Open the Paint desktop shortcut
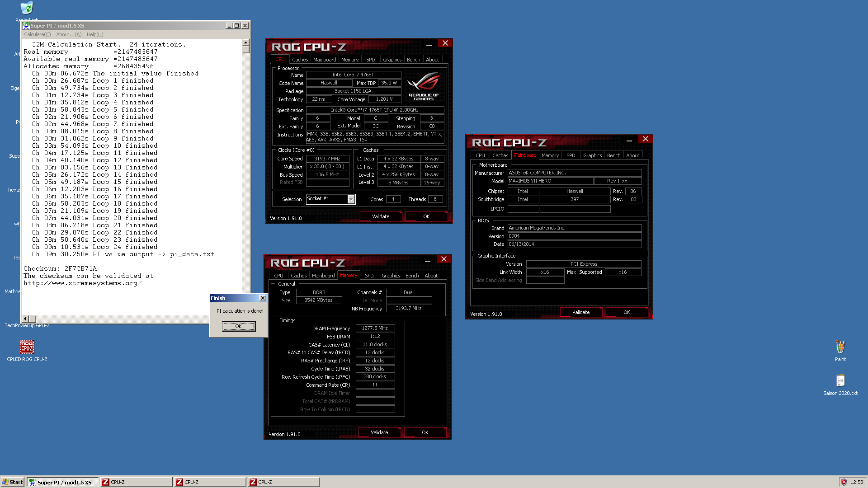The image size is (868, 488). pyautogui.click(x=840, y=351)
